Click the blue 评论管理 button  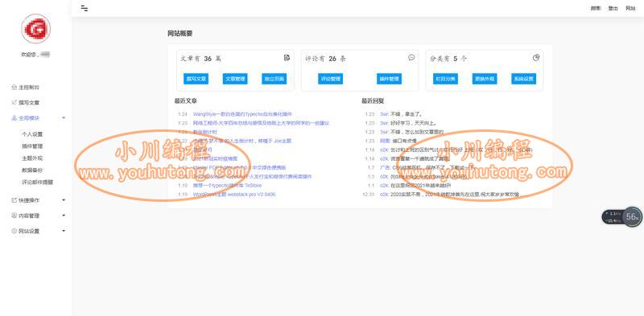tap(330, 79)
